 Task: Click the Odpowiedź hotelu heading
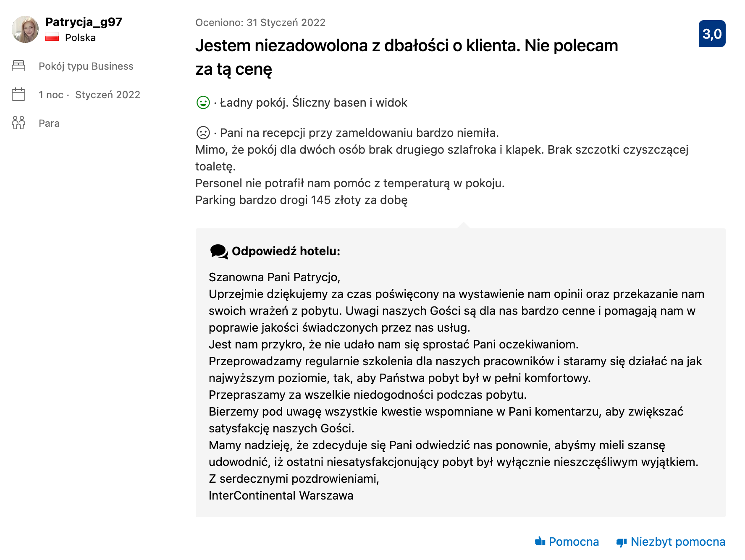pyautogui.click(x=286, y=251)
